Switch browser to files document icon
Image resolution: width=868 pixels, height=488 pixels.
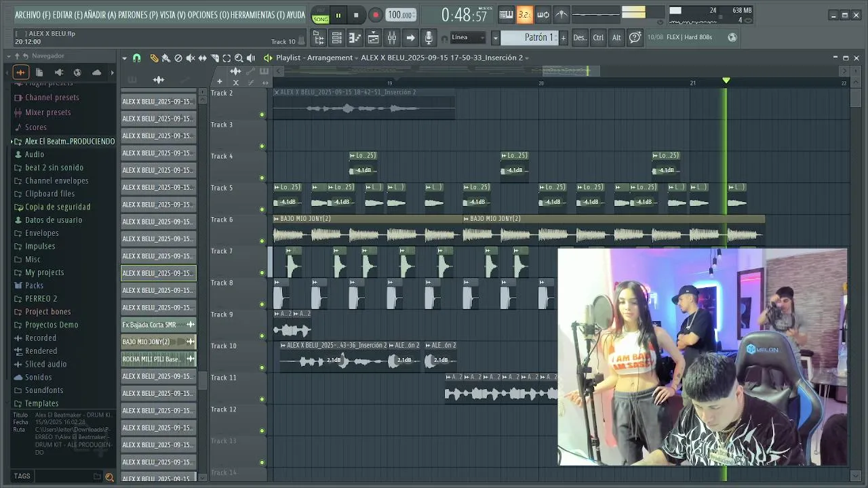pos(39,73)
